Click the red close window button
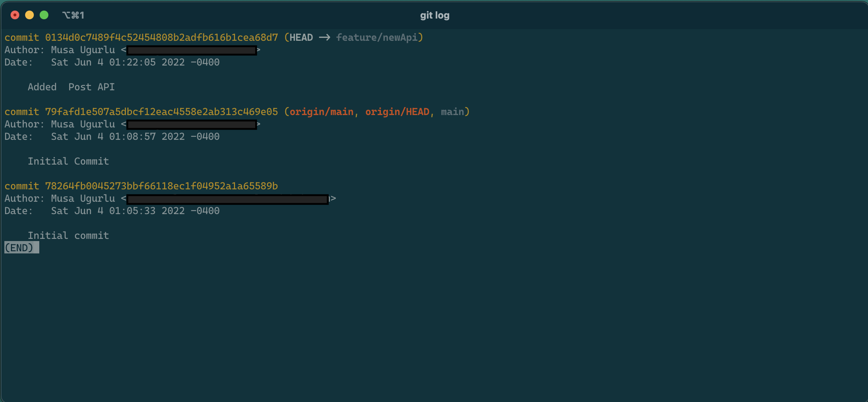The width and height of the screenshot is (868, 402). click(x=15, y=15)
